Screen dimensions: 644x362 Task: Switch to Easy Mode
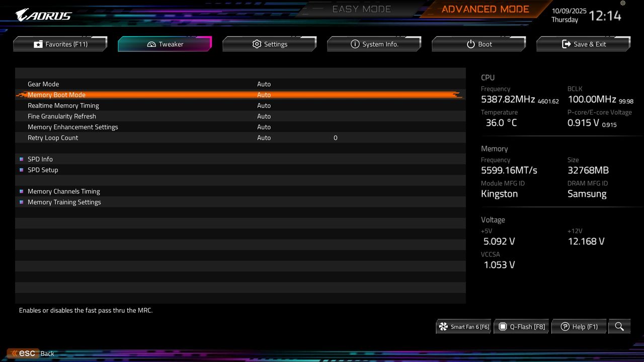(x=361, y=9)
